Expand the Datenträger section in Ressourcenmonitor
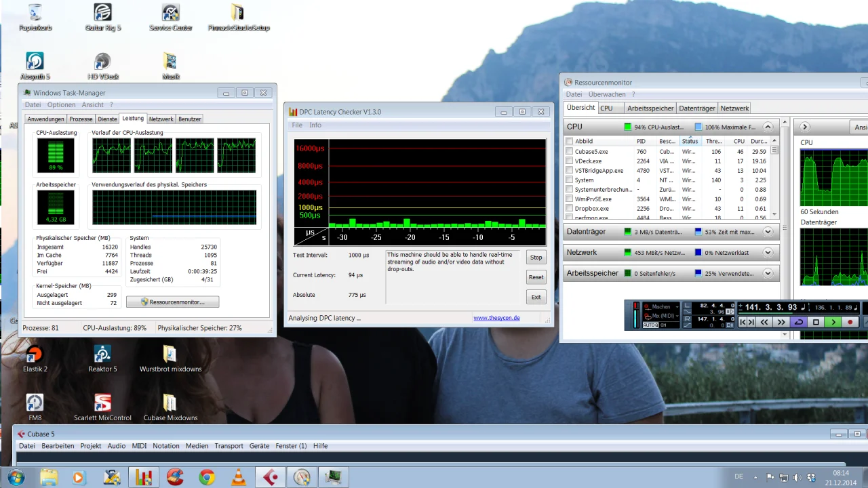This screenshot has width=868, height=488. pos(768,232)
